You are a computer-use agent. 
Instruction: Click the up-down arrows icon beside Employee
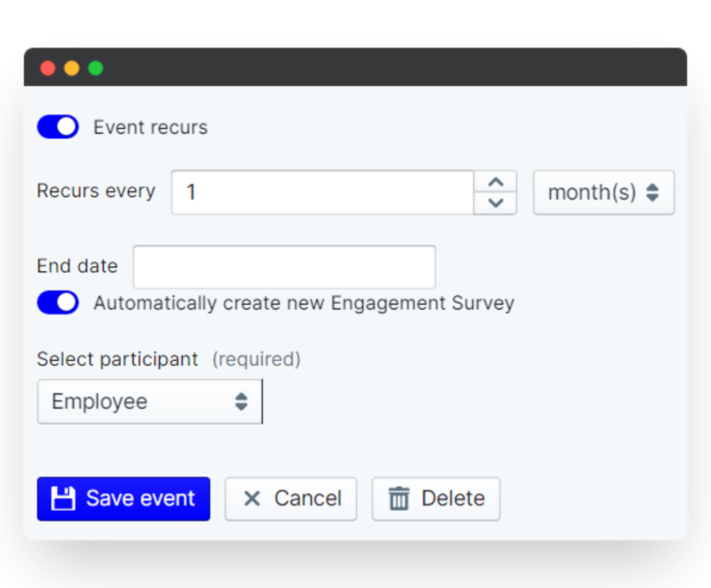point(241,401)
